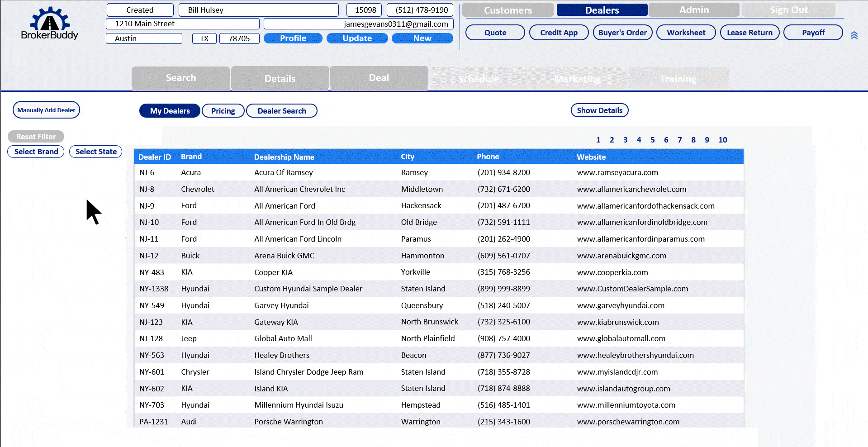Select dealer ID NJ-10
This screenshot has height=447, width=868.
[x=149, y=222]
